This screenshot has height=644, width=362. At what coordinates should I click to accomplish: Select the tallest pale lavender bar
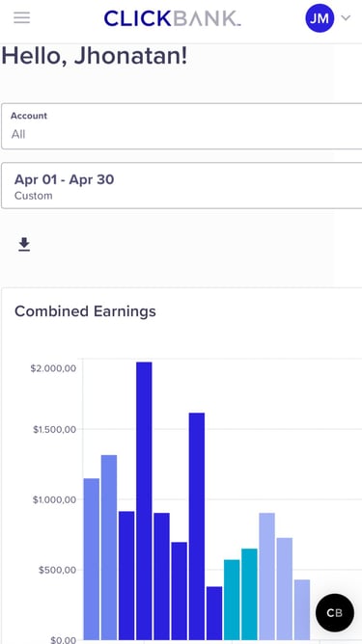pyautogui.click(x=267, y=577)
